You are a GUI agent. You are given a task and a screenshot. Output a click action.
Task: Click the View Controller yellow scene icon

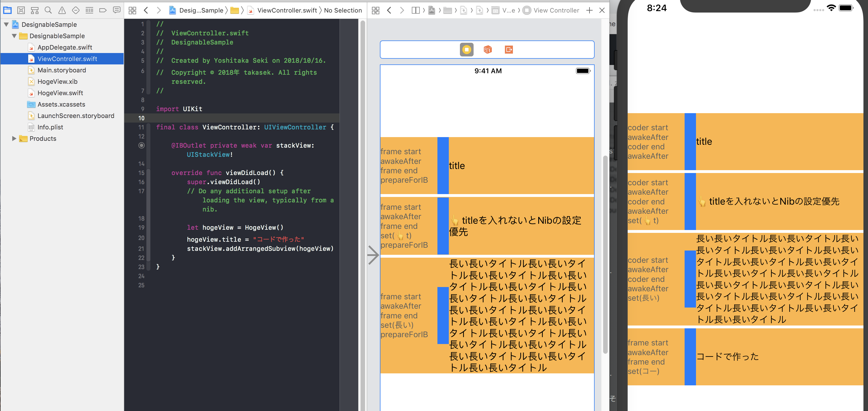coord(466,50)
